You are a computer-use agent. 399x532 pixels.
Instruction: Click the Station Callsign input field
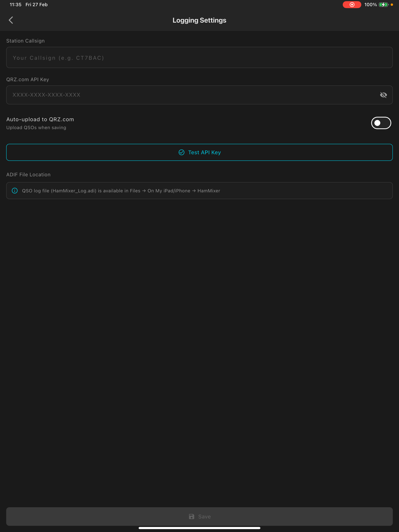(199, 57)
